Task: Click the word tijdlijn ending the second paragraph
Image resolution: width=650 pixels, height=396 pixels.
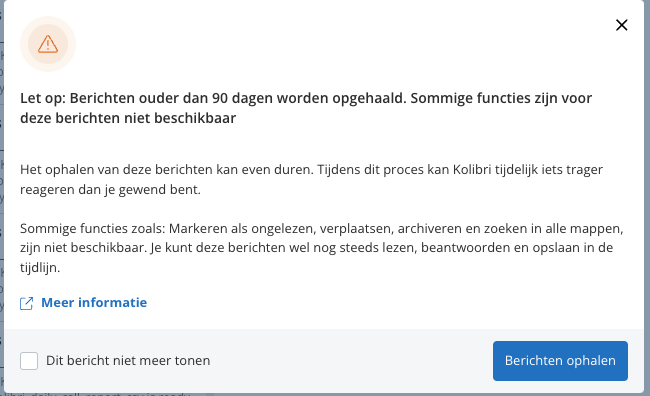Action: pyautogui.click(x=40, y=267)
